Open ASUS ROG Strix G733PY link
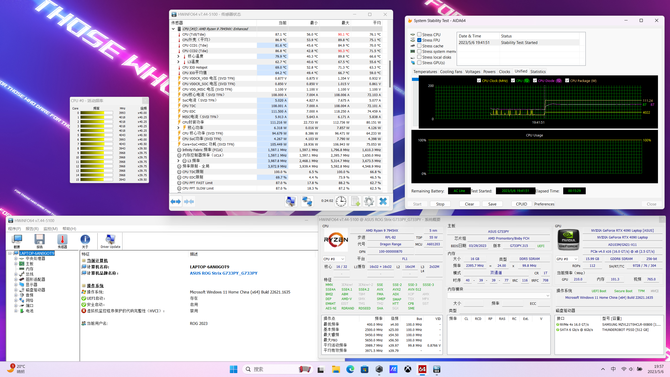 click(223, 273)
